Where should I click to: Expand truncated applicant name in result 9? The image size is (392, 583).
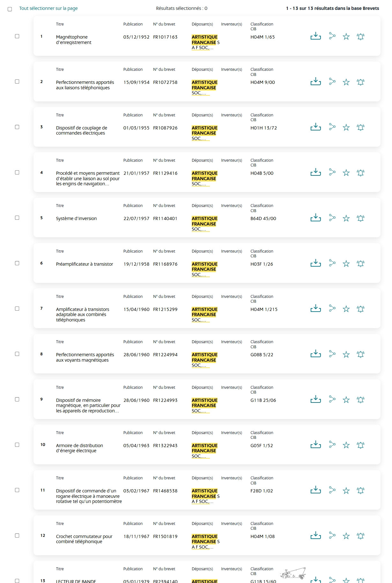point(199,411)
